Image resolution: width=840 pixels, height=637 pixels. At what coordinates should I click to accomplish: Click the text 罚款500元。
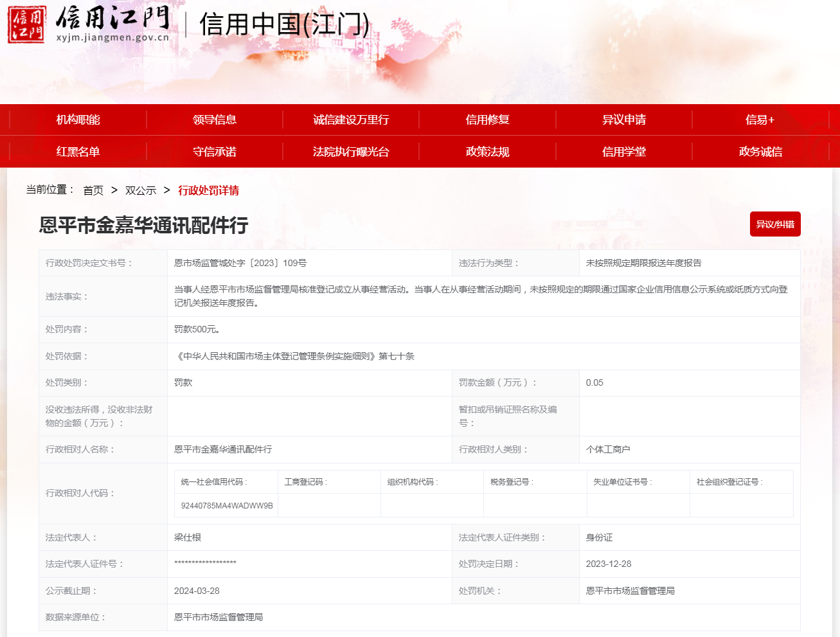pyautogui.click(x=197, y=329)
